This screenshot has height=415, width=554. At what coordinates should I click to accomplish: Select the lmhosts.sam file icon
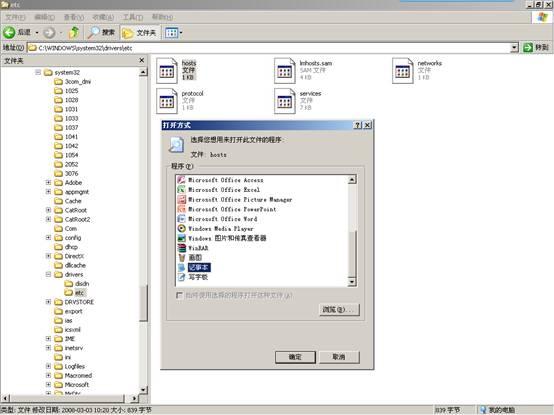[285, 71]
